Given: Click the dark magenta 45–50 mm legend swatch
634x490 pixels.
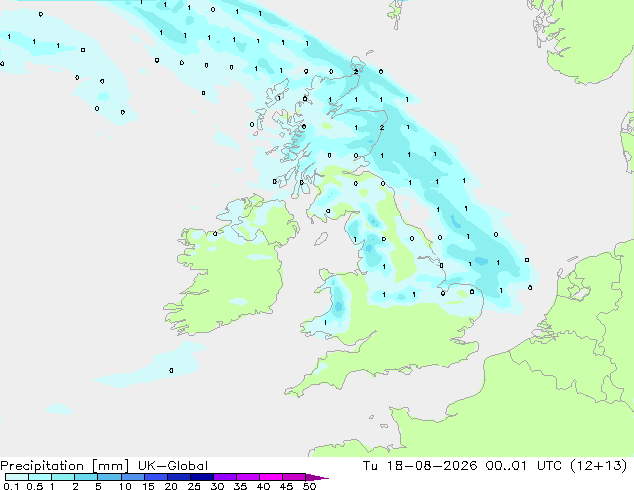Looking at the screenshot, I should 294,477.
